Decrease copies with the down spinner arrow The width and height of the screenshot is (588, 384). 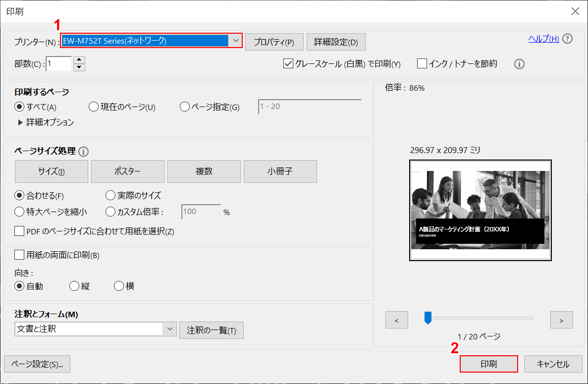tap(79, 67)
